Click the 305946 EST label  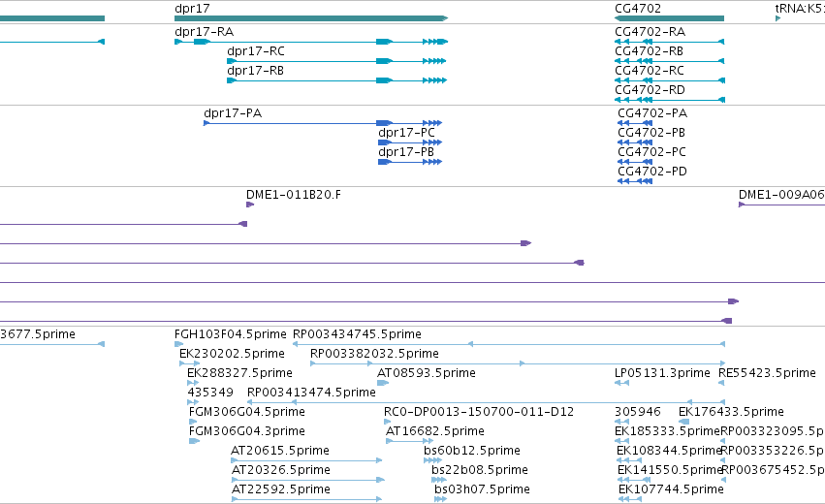(638, 412)
